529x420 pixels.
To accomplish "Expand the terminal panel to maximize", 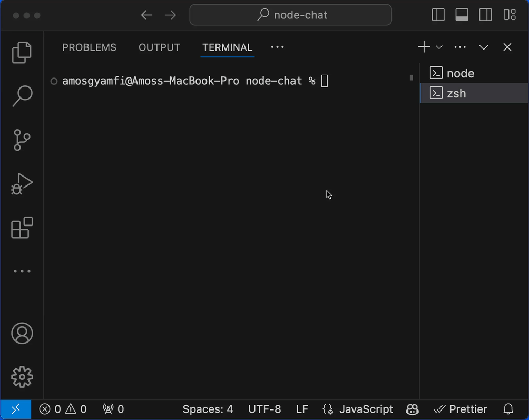I will tap(483, 47).
